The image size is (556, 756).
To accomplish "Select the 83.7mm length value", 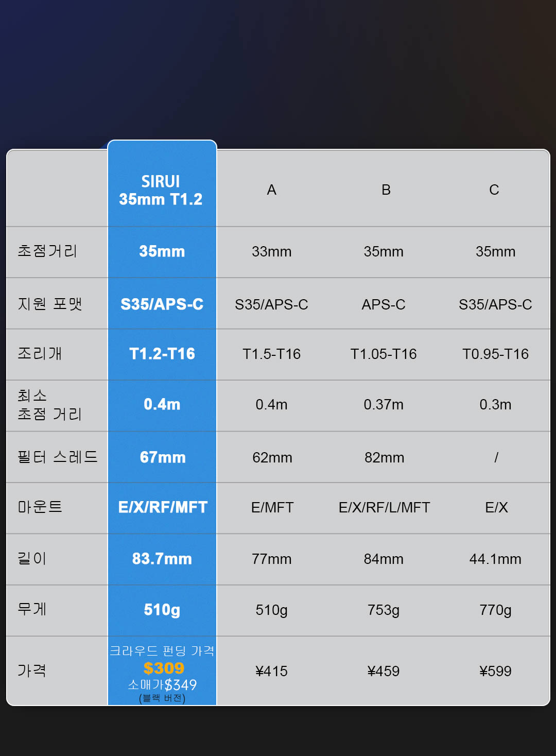I will pyautogui.click(x=162, y=559).
